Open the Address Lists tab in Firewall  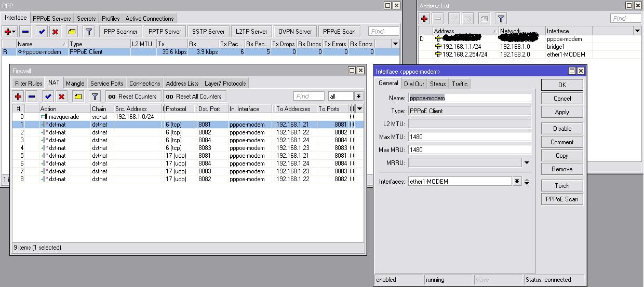[x=182, y=84]
